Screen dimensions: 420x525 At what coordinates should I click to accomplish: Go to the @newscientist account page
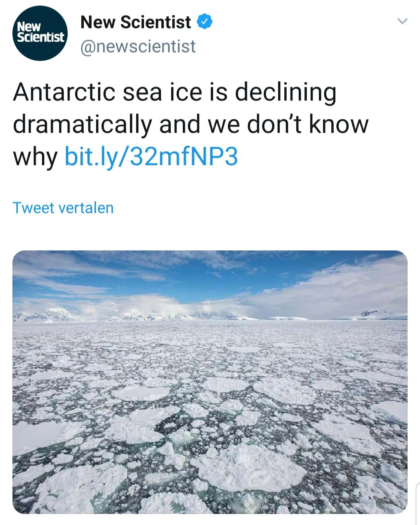click(x=138, y=47)
